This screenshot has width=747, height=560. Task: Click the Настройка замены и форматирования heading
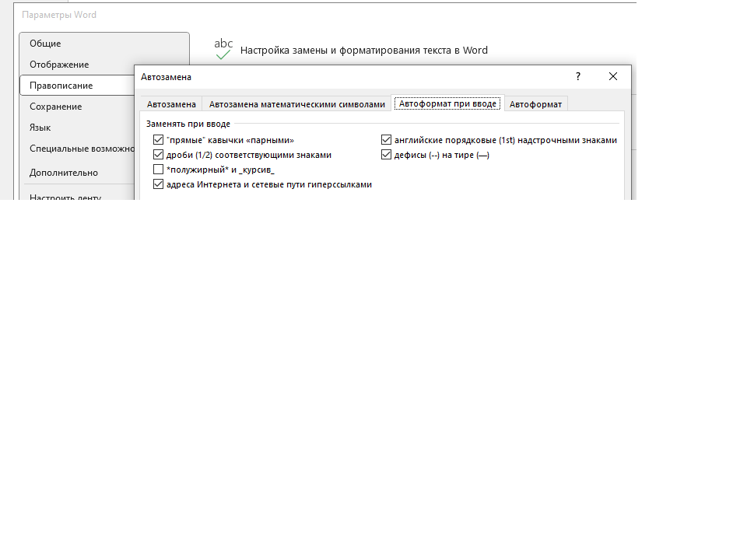(364, 50)
